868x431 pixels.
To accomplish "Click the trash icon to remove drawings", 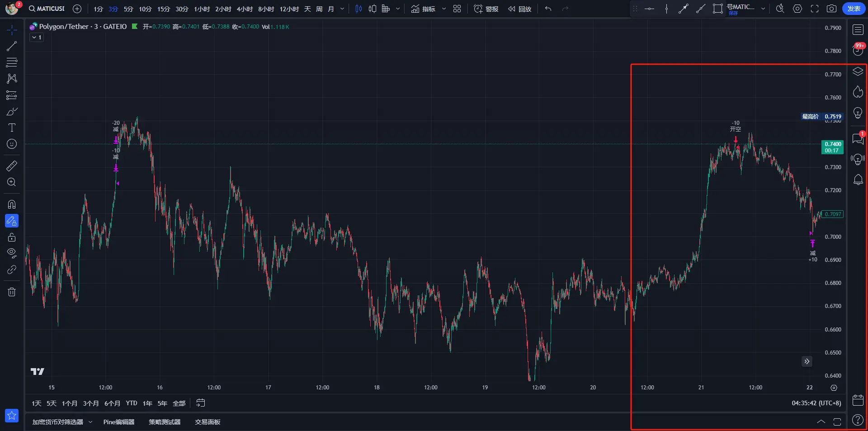I will (x=12, y=292).
